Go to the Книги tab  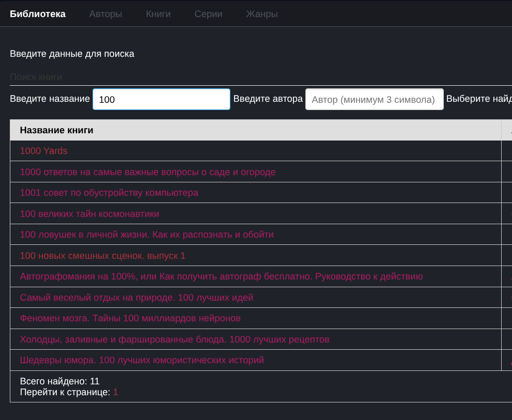[158, 14]
